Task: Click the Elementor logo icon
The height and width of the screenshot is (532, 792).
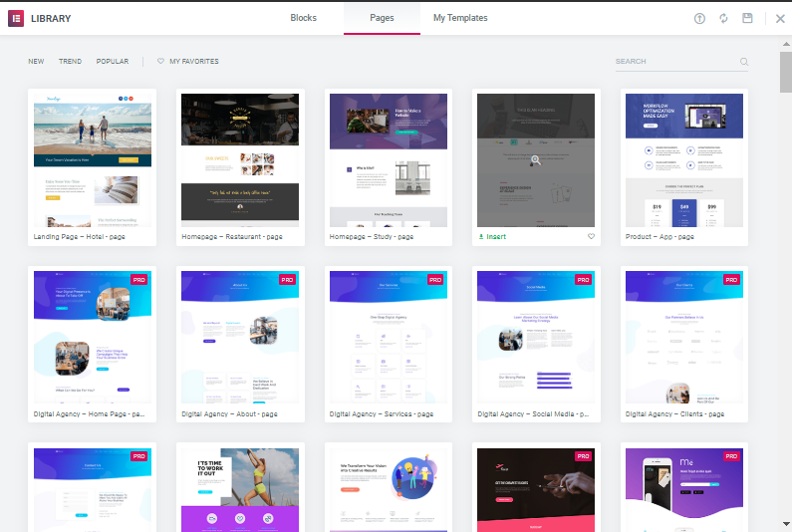Action: [x=16, y=19]
